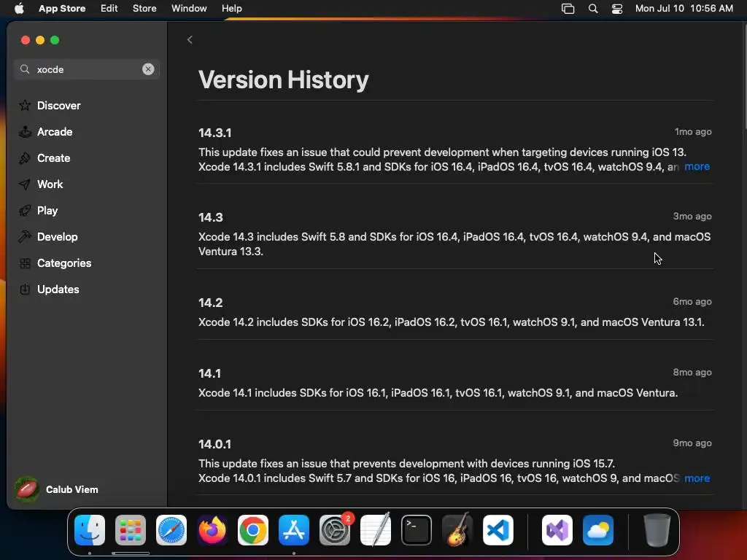Show the Updates section

pos(58,289)
